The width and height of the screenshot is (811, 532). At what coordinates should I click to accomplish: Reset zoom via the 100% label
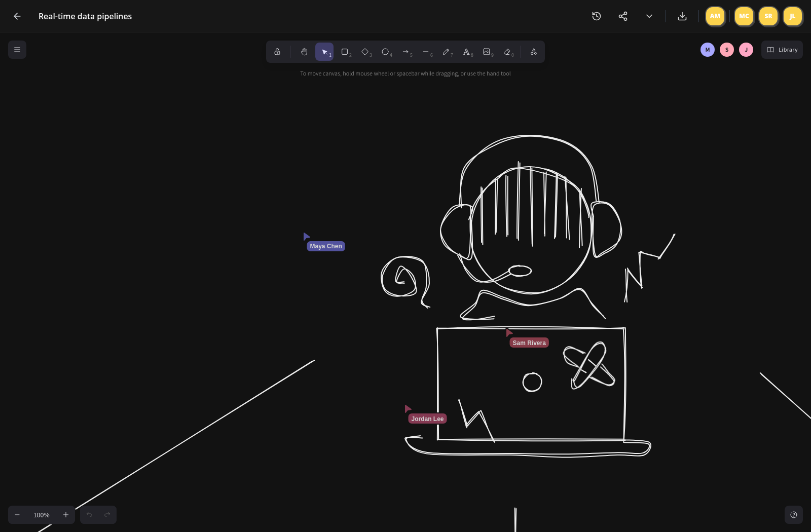click(x=42, y=515)
